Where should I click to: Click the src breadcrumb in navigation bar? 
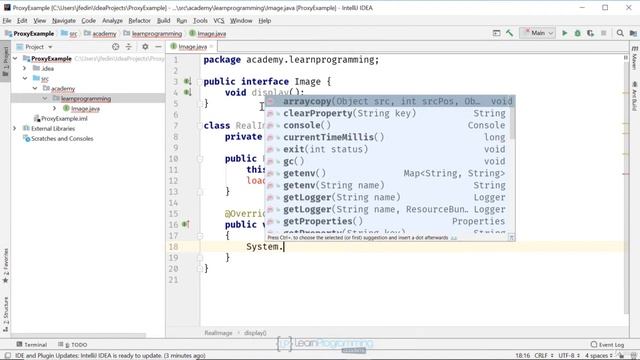click(69, 33)
